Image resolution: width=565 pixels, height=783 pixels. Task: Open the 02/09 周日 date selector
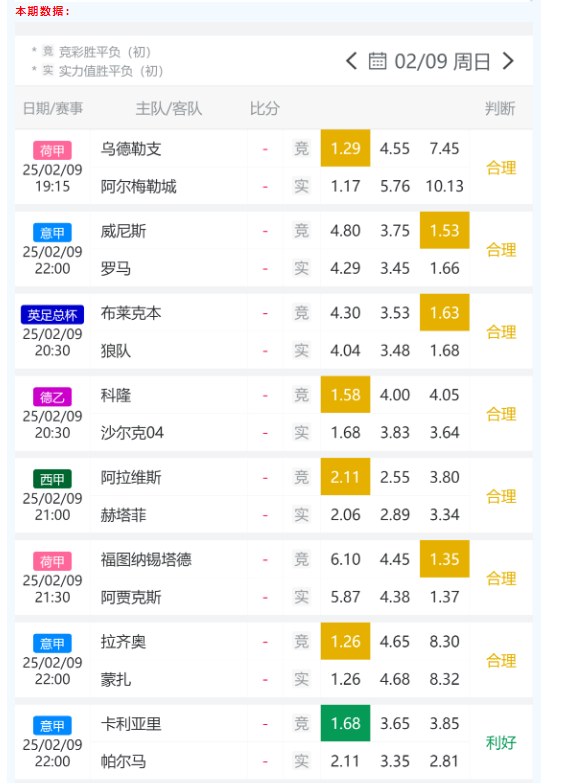pyautogui.click(x=442, y=62)
